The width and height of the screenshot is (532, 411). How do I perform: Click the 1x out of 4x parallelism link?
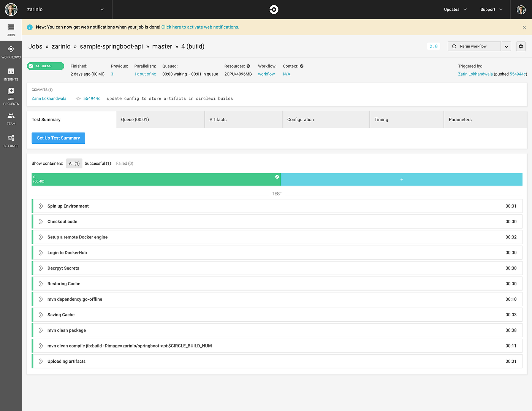click(x=145, y=74)
